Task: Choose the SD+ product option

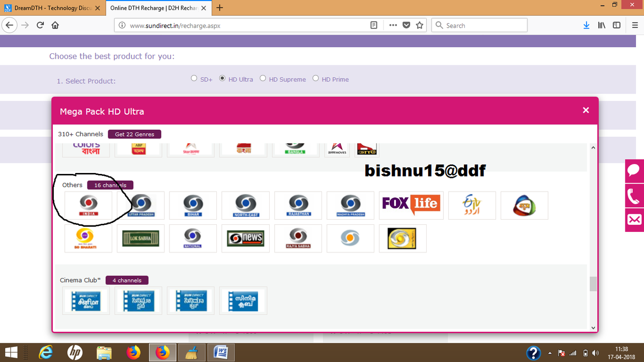Action: [194, 78]
